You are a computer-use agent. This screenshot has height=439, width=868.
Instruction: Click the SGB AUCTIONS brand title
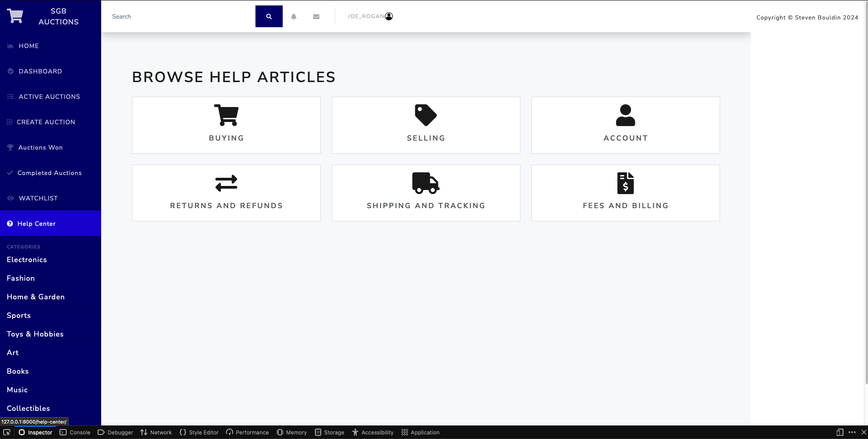(x=59, y=16)
